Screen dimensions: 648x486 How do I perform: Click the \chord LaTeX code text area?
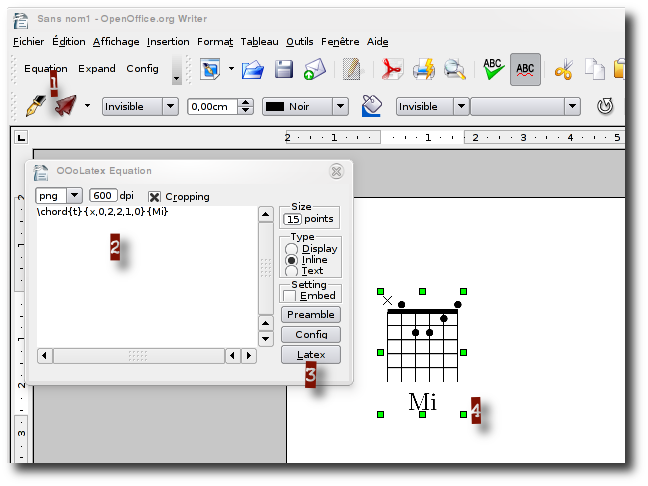tap(147, 276)
